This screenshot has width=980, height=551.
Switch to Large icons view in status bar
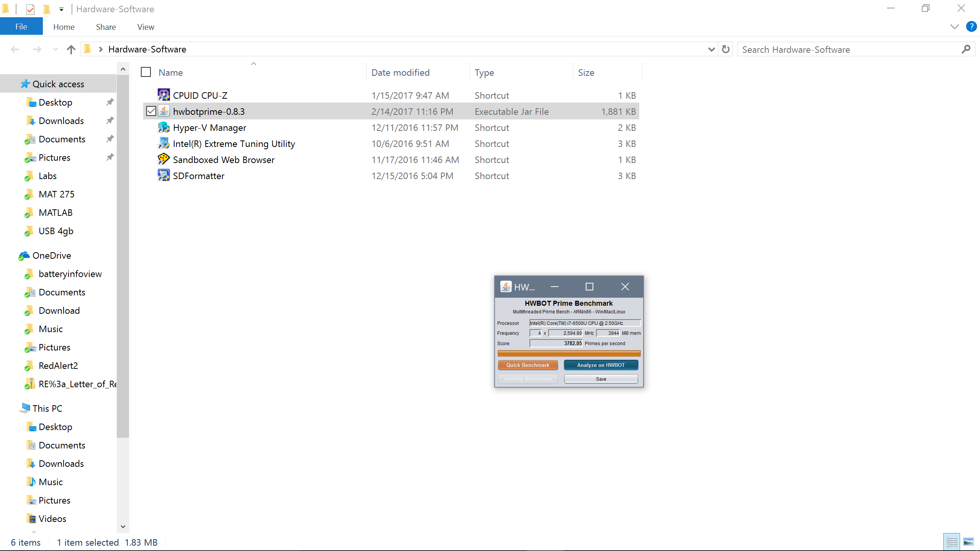[969, 542]
